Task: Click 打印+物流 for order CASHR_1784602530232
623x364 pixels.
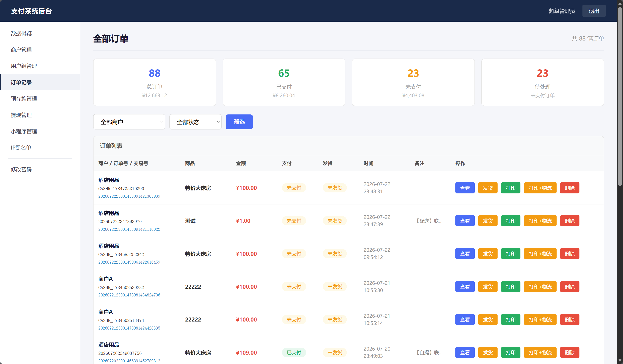Action: pyautogui.click(x=540, y=287)
